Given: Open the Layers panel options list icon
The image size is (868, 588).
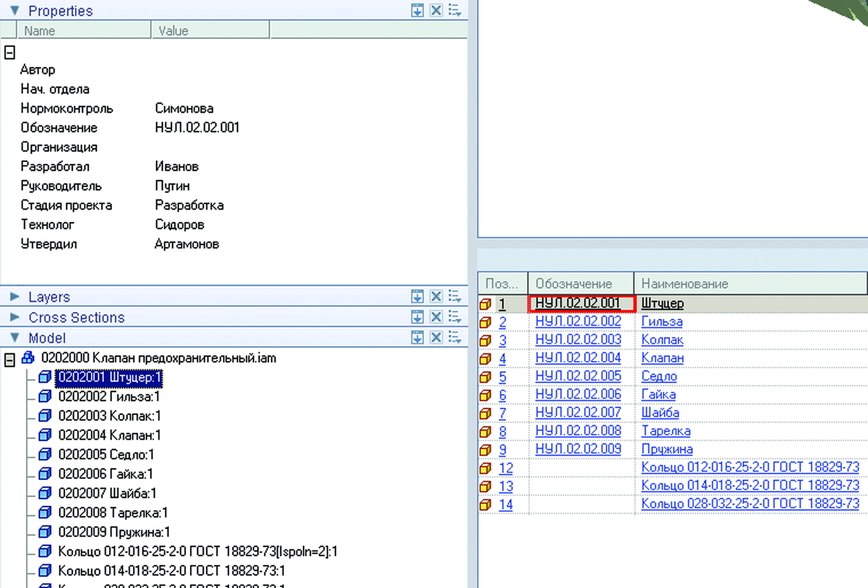Looking at the screenshot, I should [455, 297].
